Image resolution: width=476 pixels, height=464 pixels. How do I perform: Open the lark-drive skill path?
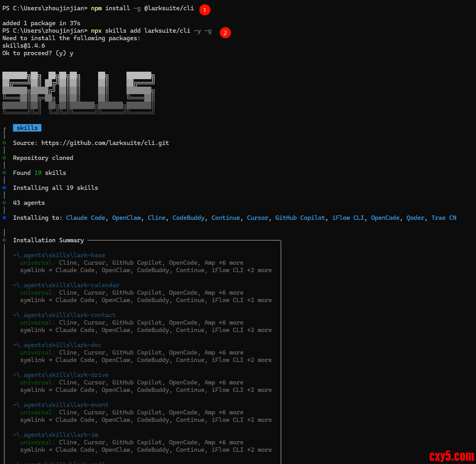61,375
